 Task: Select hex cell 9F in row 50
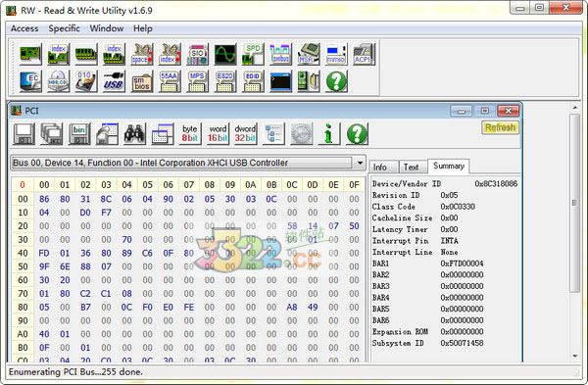point(44,266)
